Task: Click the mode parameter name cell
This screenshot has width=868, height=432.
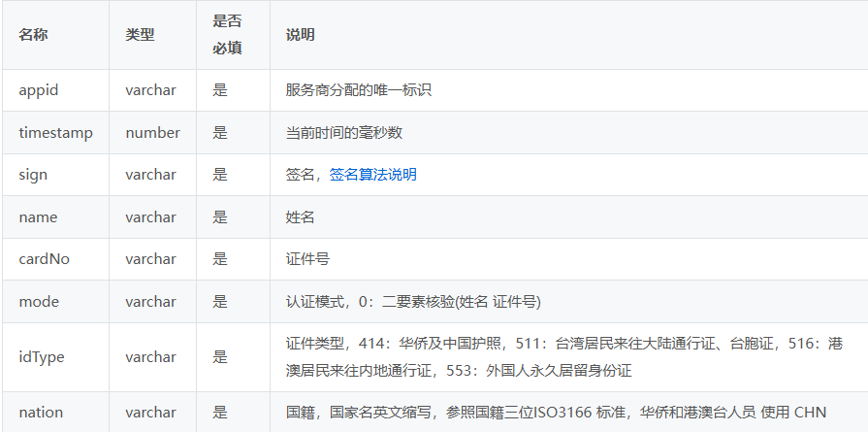Action: [x=39, y=302]
